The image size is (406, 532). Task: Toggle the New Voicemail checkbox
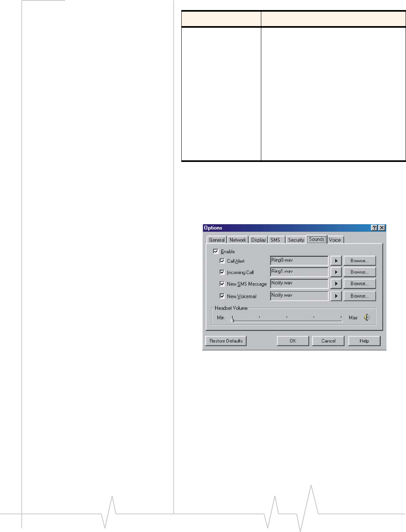[x=222, y=296]
